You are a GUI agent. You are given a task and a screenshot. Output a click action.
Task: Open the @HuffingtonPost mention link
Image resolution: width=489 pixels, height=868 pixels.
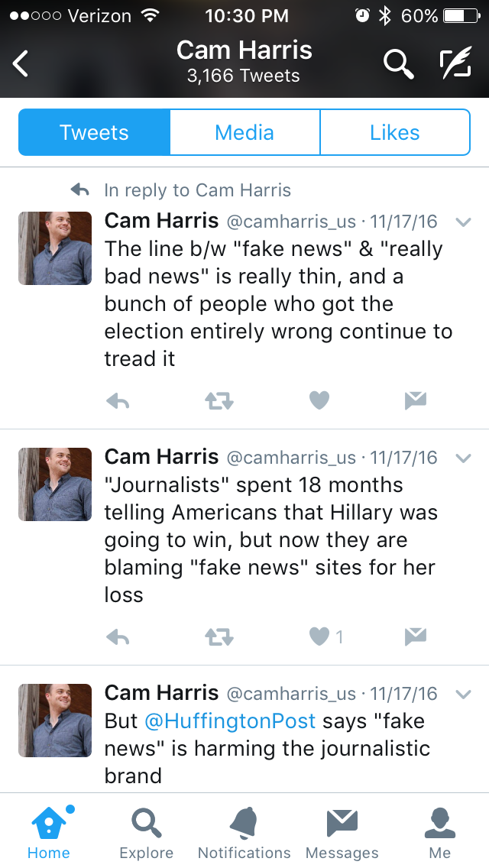click(230, 721)
